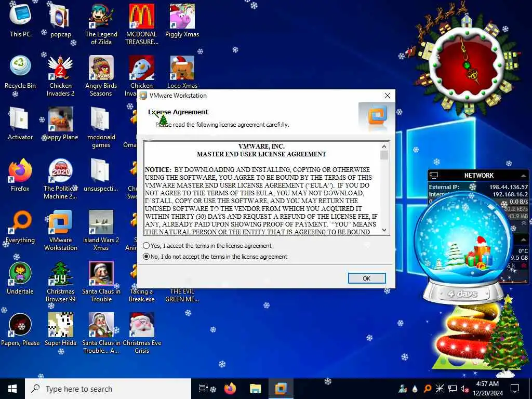Open THE EVIL GREEN ME... icon
Image resolution: width=532 pixels, height=399 pixels.
pyautogui.click(x=182, y=295)
